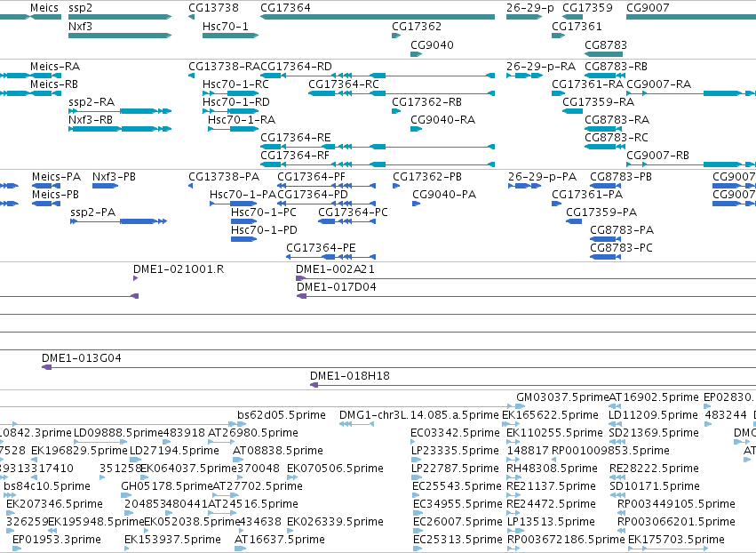Image resolution: width=756 pixels, height=553 pixels.
Task: Click the ssp2 gene label
Action: [x=81, y=8]
